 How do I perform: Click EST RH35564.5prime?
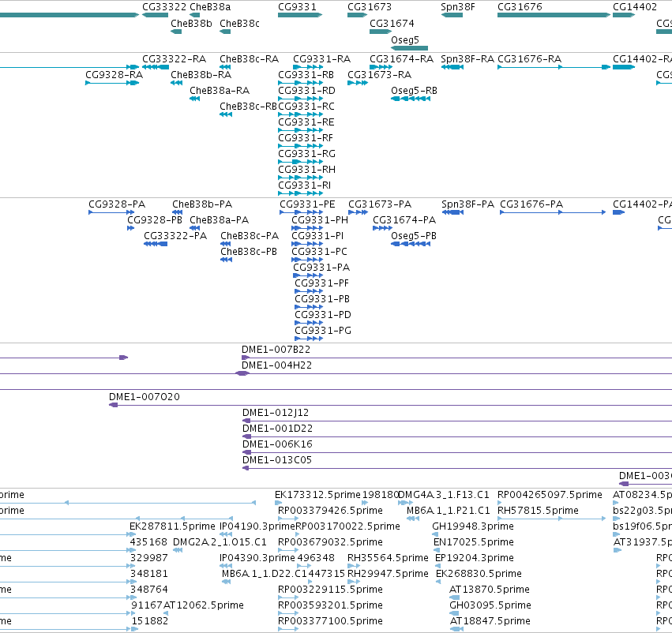pyautogui.click(x=354, y=566)
